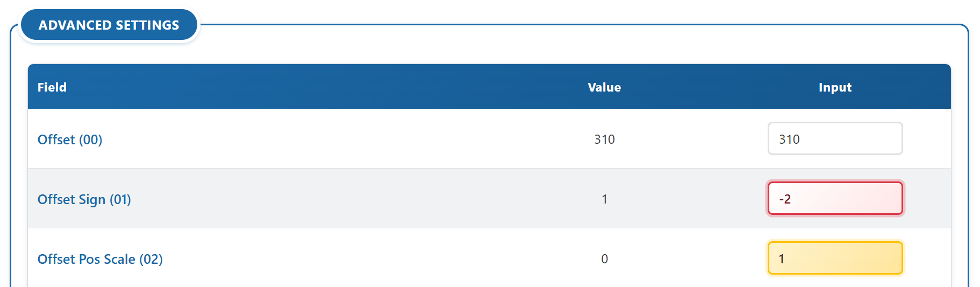Select the Offset Pos Scale table row
The height and width of the screenshot is (287, 980).
(376, 258)
